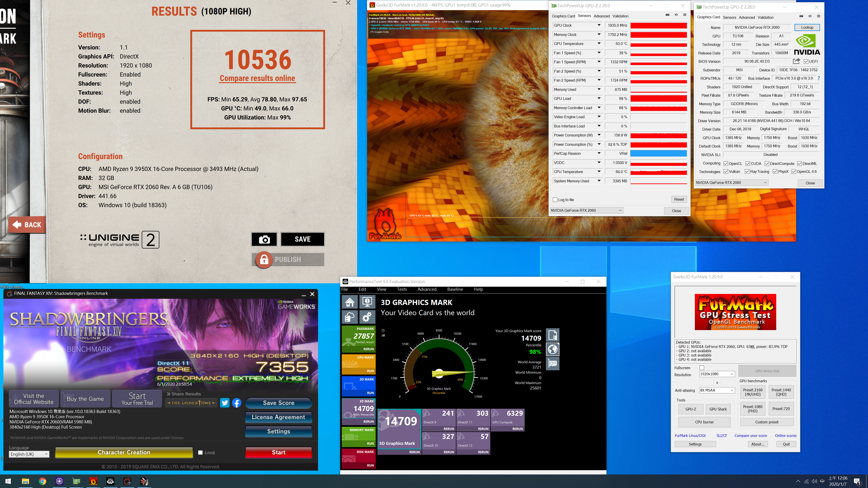Toggle Vulkan technologies checkbox
The image size is (868, 488).
(726, 171)
